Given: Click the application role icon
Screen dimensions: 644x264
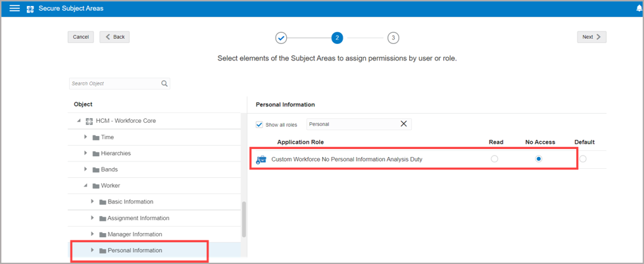Looking at the screenshot, I should 261,160.
